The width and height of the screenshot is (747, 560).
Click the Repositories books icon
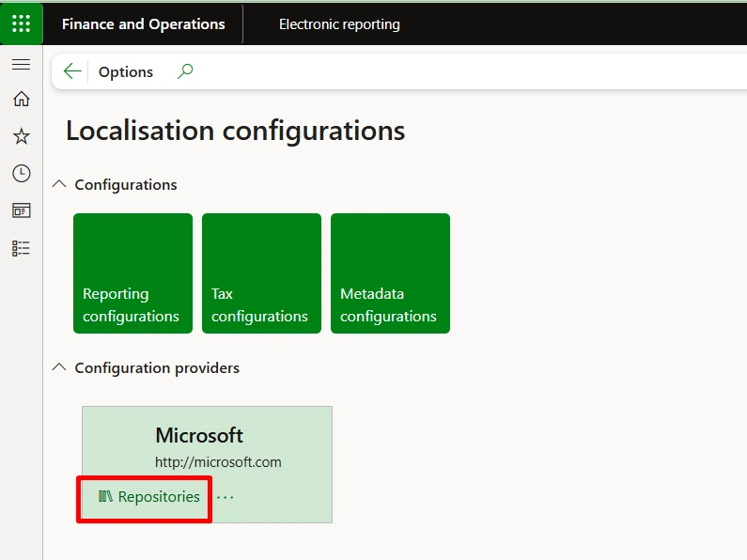pyautogui.click(x=105, y=497)
